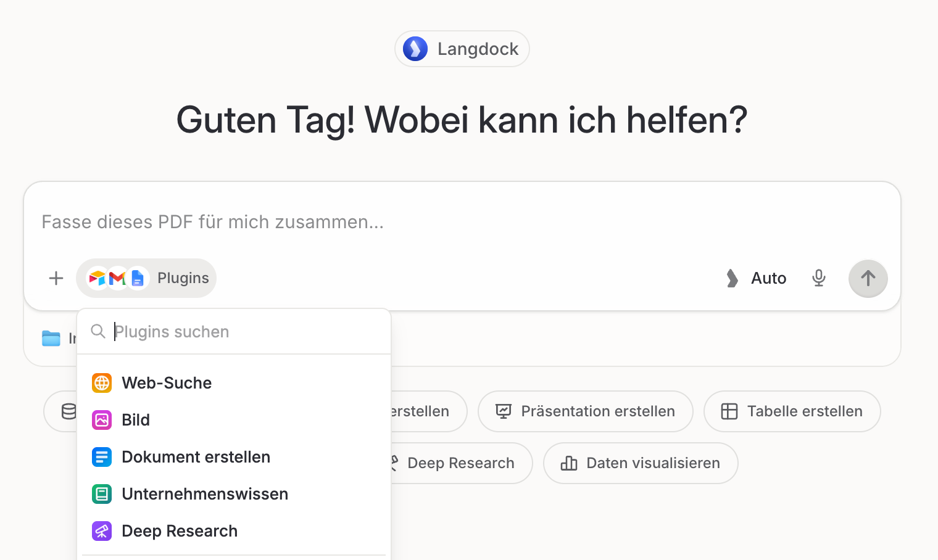
Task: Click the blue folder icon
Action: coord(51,338)
